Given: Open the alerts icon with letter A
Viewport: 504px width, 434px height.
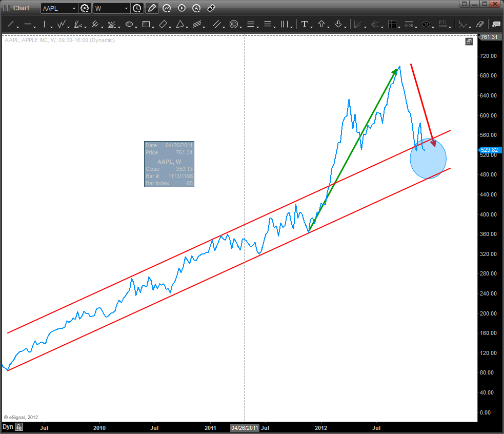Looking at the screenshot, I should click(x=196, y=8).
